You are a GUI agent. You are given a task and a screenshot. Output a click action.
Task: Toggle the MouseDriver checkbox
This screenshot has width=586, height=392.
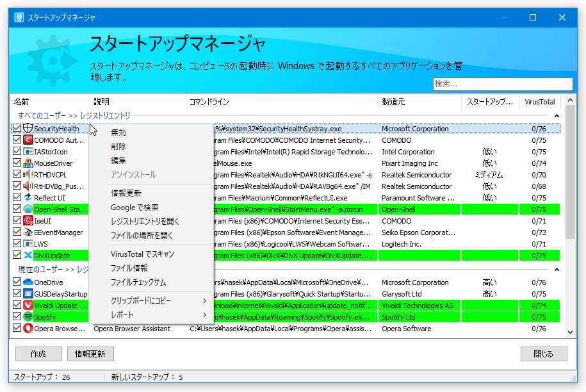[17, 163]
